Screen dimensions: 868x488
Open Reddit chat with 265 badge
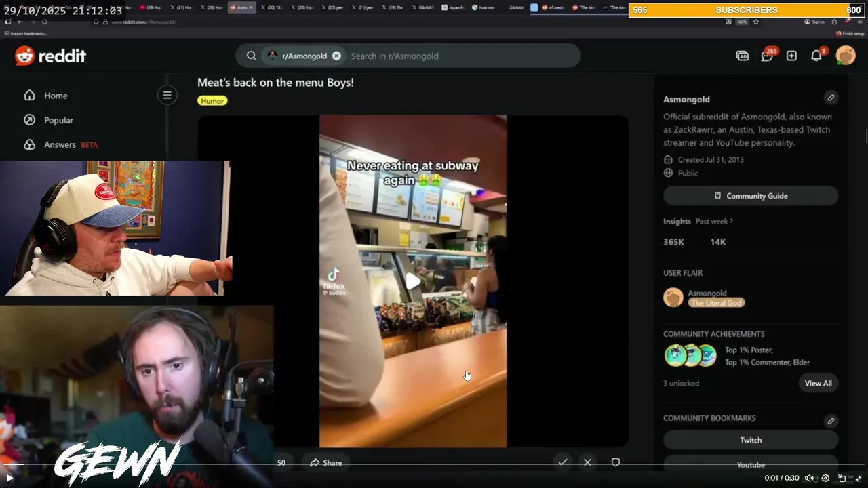[x=767, y=56]
